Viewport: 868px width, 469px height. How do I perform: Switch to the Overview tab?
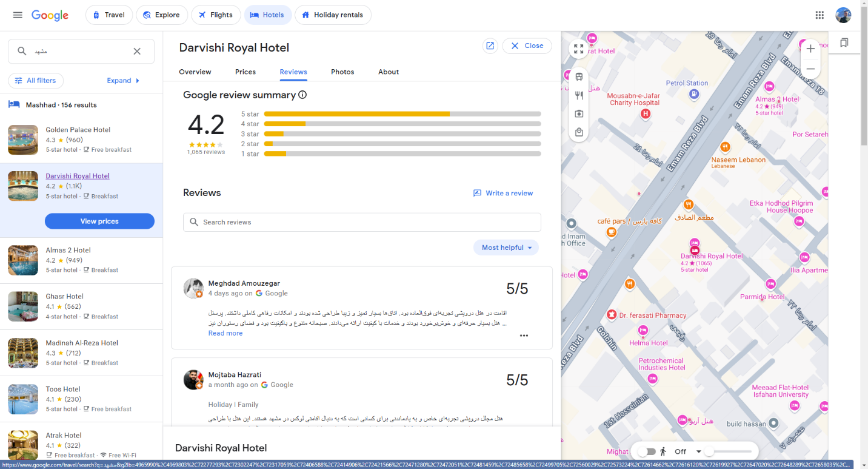(195, 72)
